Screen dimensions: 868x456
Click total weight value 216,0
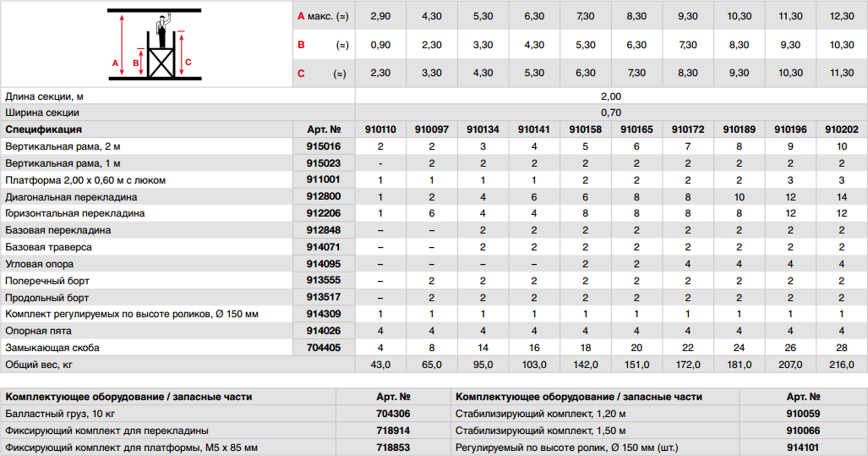point(842,365)
